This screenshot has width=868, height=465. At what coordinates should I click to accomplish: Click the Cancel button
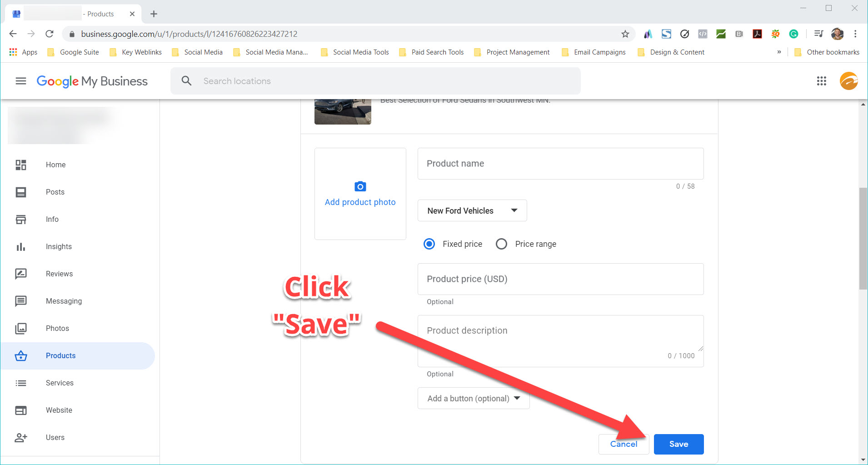pos(623,444)
